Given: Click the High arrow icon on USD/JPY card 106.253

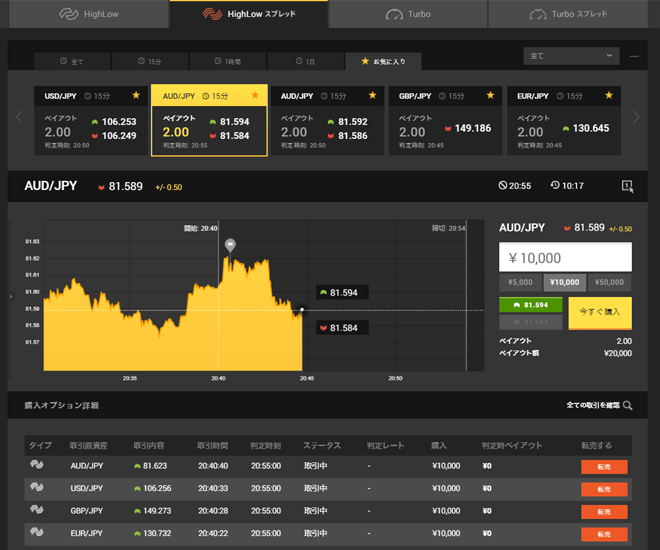Looking at the screenshot, I should pos(95,122).
